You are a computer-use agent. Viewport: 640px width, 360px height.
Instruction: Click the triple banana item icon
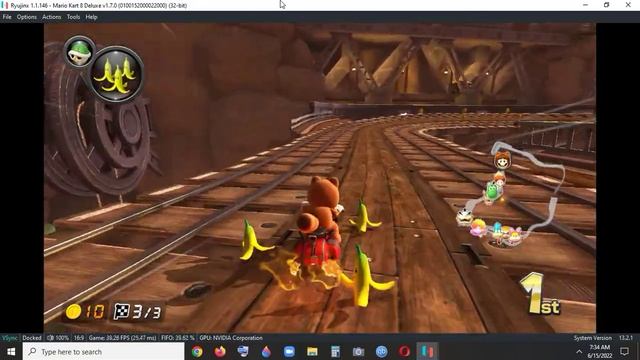point(117,75)
